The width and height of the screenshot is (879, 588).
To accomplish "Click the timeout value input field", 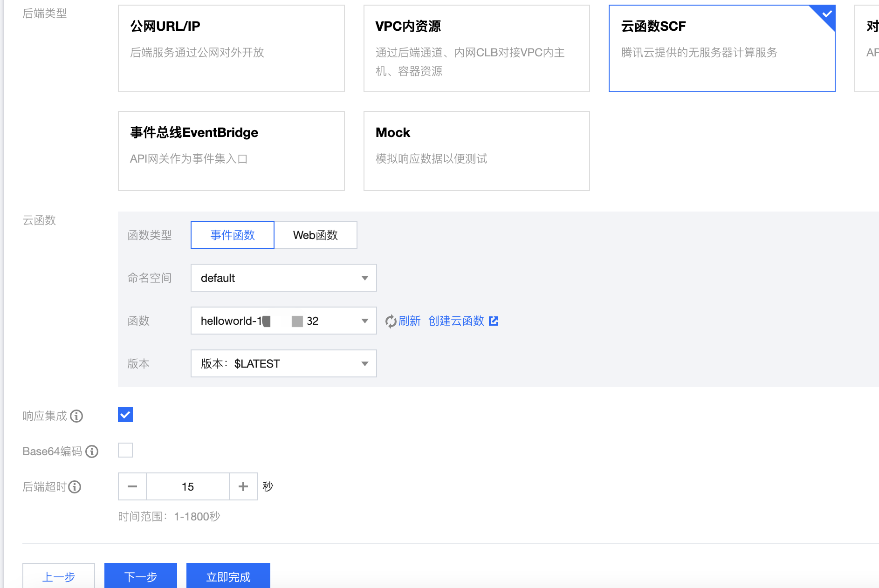I will (188, 486).
